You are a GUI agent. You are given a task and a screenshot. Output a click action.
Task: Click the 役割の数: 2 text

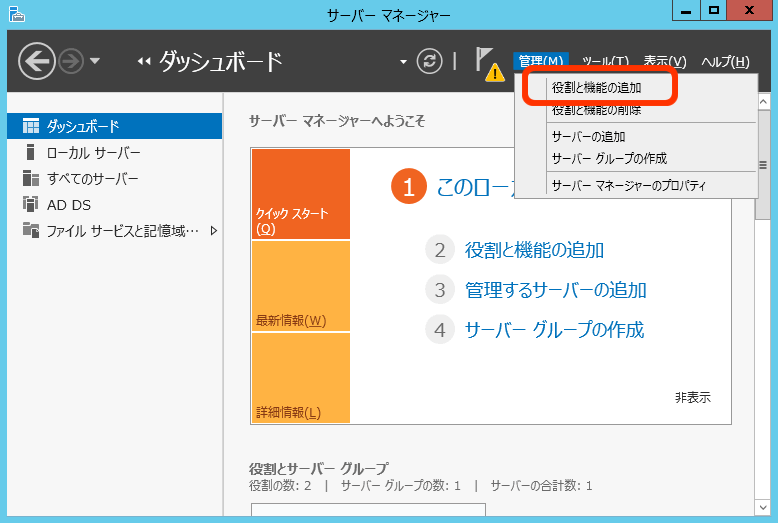coord(280,486)
